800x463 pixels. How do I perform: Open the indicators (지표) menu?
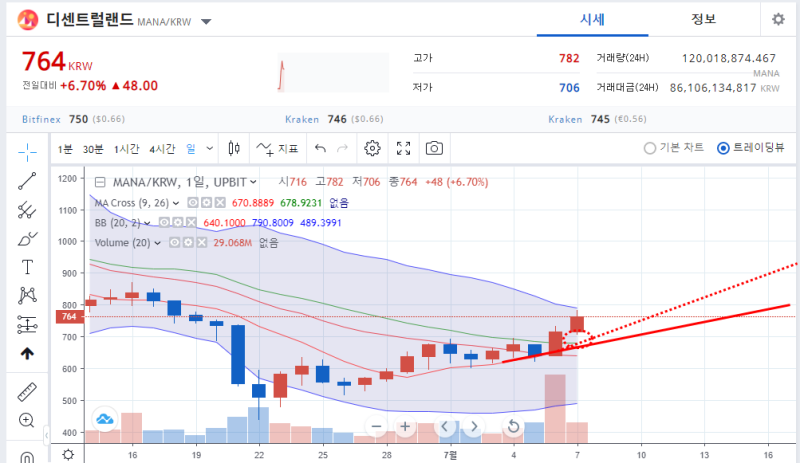[277, 149]
